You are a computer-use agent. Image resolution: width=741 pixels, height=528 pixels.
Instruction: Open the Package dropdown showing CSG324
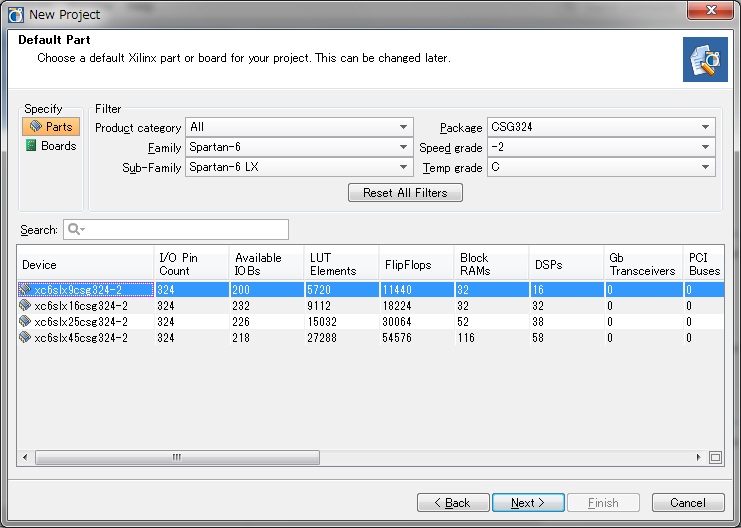(x=601, y=127)
